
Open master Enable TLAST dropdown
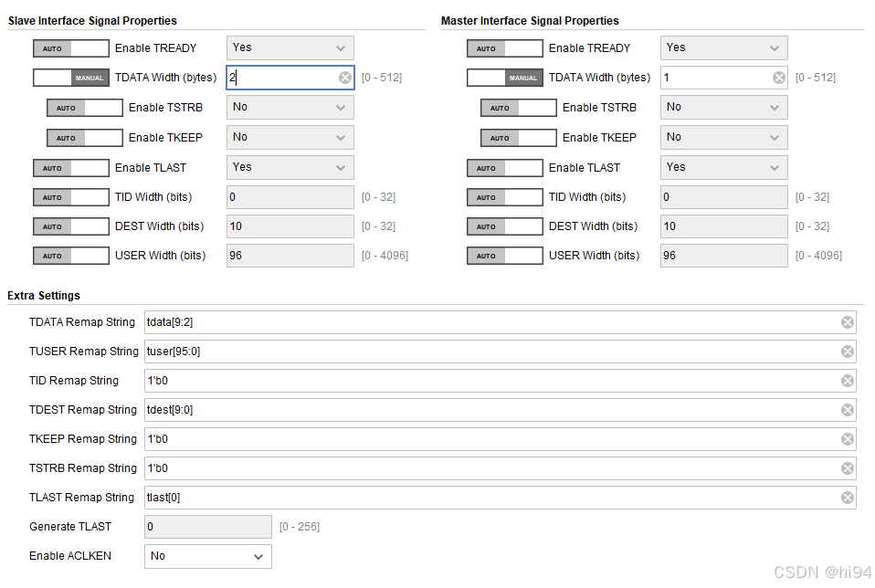723,167
